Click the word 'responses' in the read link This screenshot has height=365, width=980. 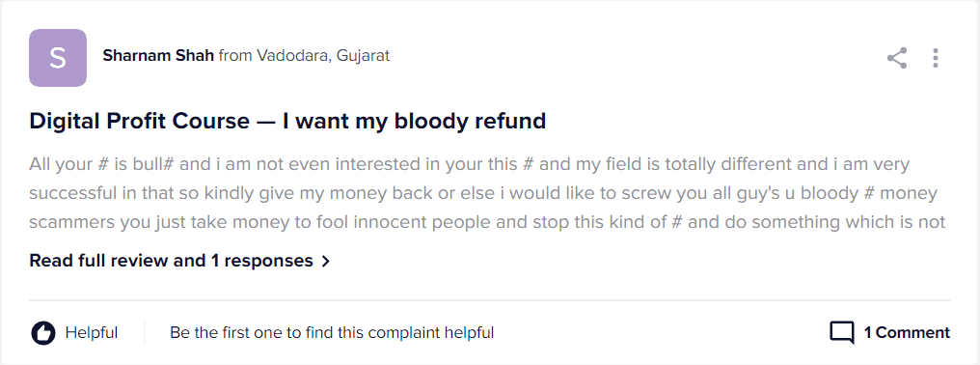pyautogui.click(x=269, y=261)
